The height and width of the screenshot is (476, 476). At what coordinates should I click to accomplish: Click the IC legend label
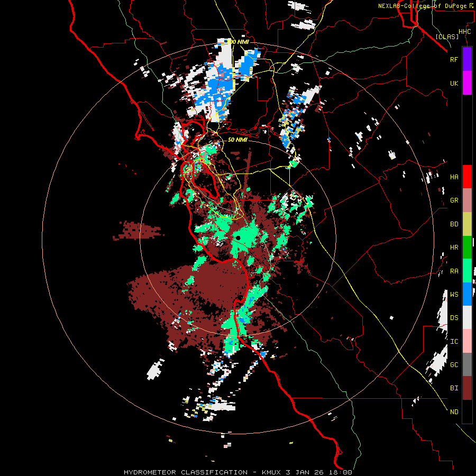(x=454, y=341)
